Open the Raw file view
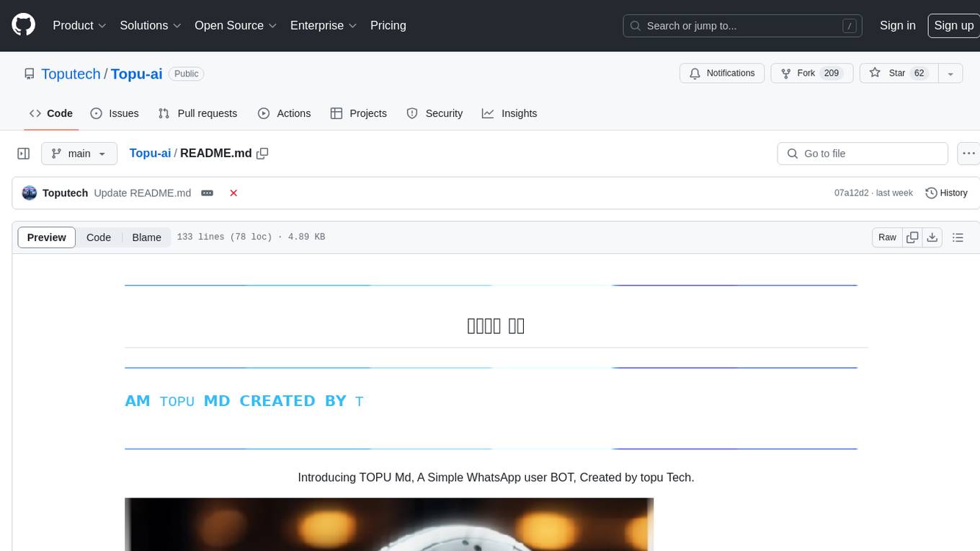 pyautogui.click(x=887, y=237)
